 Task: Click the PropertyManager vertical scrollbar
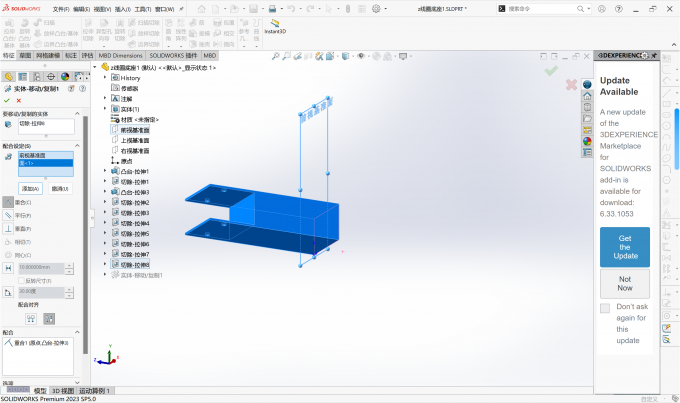(x=85, y=234)
